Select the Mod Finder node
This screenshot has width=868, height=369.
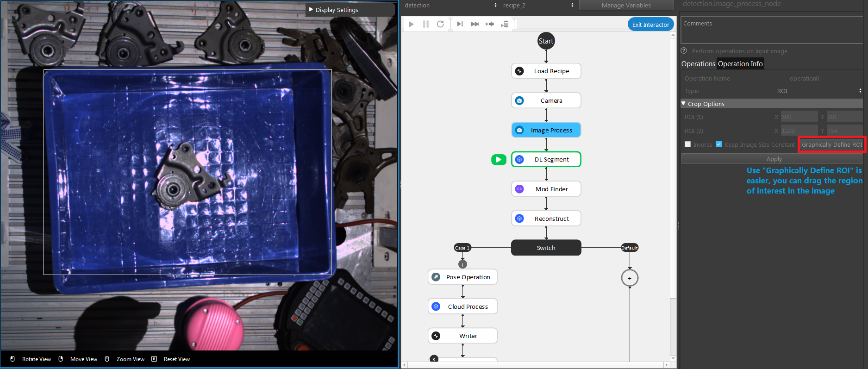pyautogui.click(x=546, y=189)
